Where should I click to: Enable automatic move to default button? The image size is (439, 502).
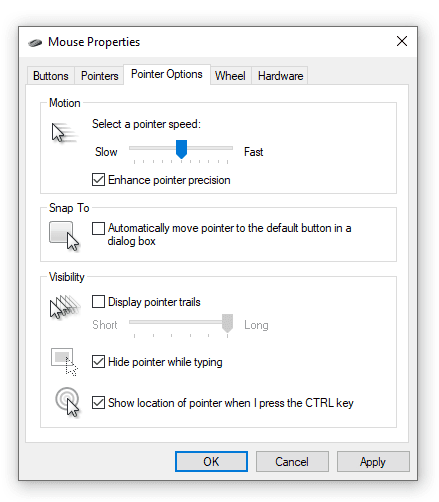(98, 229)
